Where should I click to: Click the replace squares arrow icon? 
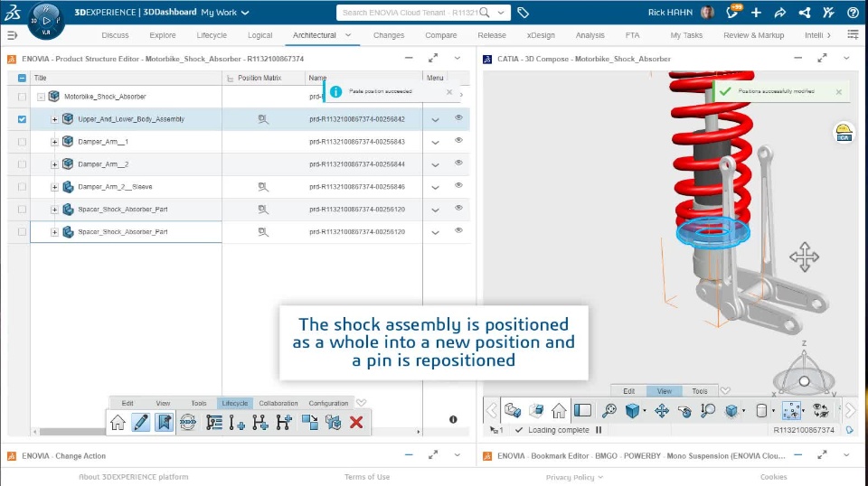[x=309, y=423]
